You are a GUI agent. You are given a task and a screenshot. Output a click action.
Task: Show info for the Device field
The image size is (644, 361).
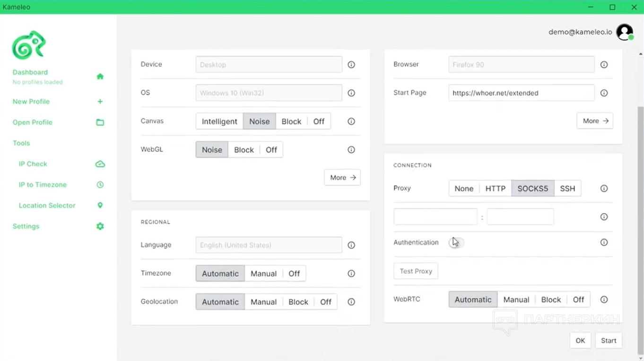pyautogui.click(x=351, y=65)
